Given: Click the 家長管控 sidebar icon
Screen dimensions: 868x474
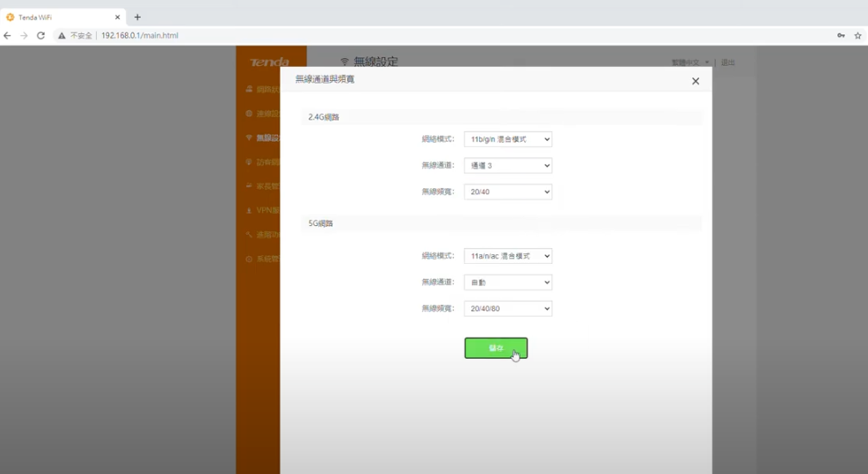Looking at the screenshot, I should coord(249,186).
